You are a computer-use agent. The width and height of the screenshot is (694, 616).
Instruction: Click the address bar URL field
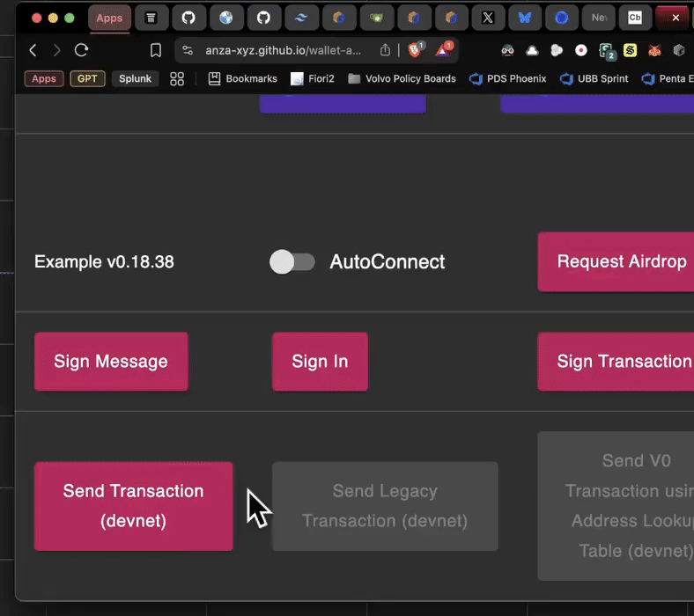(282, 50)
